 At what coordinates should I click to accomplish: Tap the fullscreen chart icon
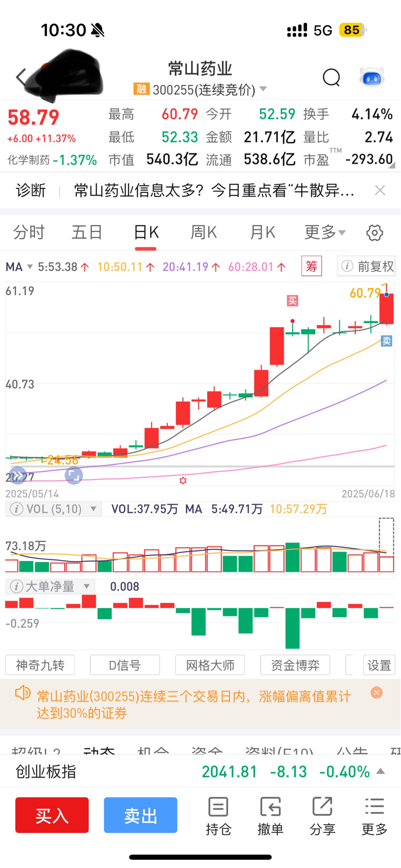(74, 475)
